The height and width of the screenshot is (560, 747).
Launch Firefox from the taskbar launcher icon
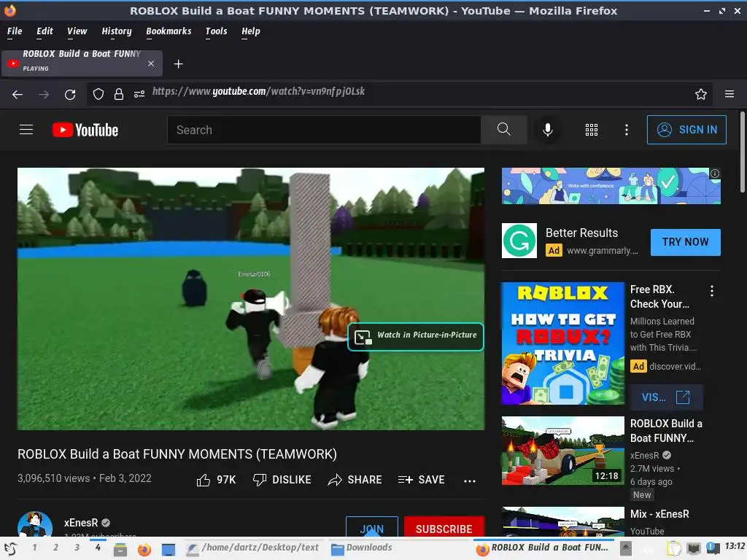click(x=144, y=550)
